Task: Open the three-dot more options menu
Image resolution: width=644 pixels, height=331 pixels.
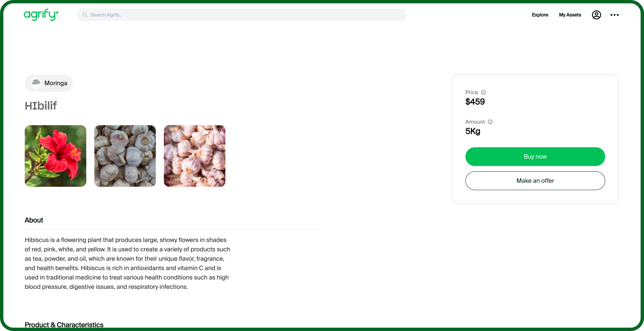Action: [x=615, y=15]
